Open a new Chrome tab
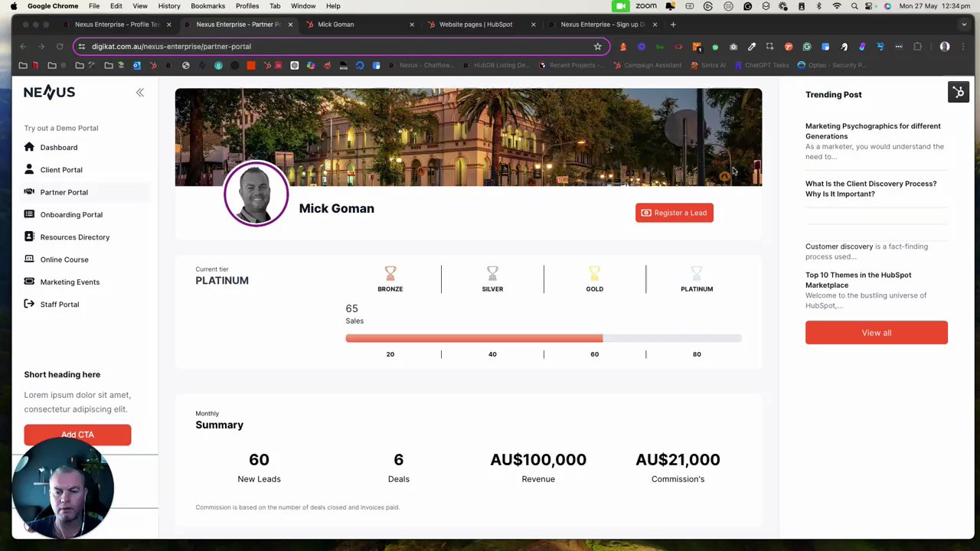The image size is (980, 551). [x=673, y=24]
